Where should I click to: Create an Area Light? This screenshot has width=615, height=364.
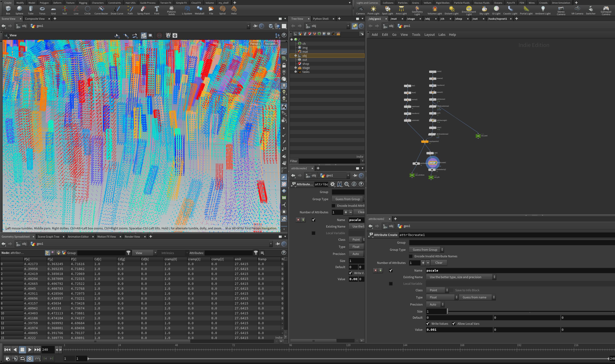pos(401,10)
